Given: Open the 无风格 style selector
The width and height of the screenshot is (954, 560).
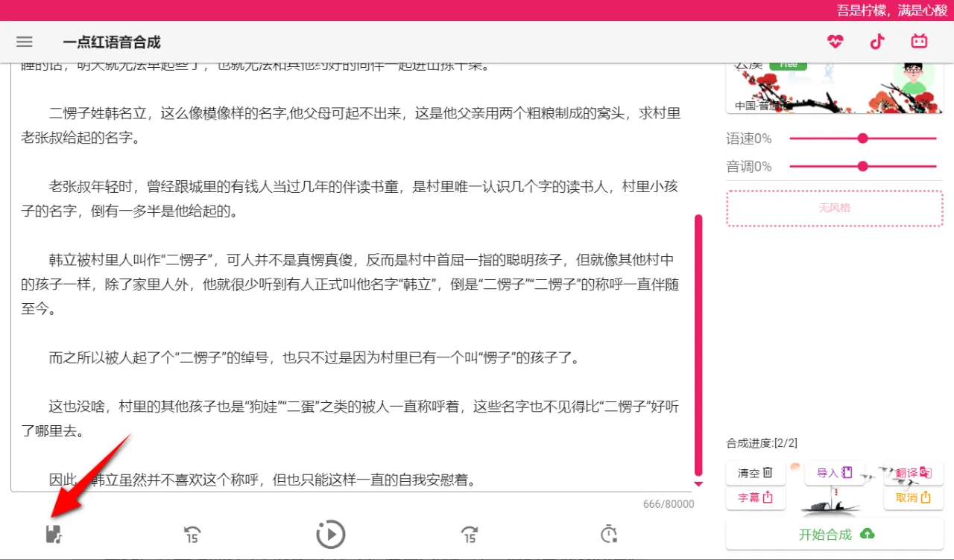Looking at the screenshot, I should pos(834,209).
